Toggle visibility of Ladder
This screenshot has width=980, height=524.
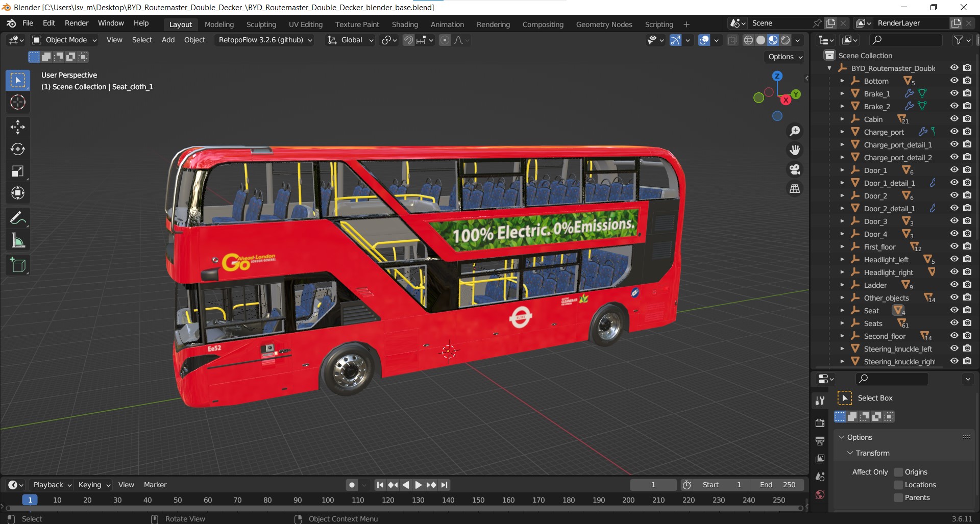954,285
